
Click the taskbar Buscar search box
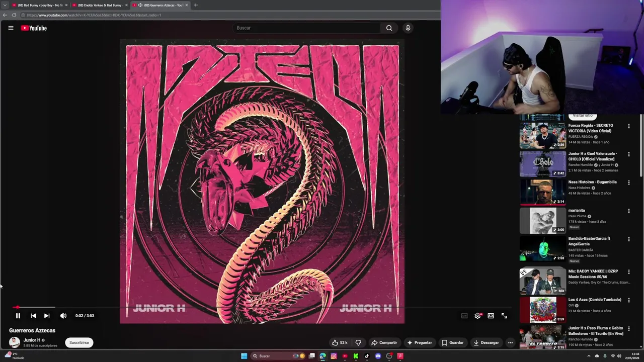point(279,356)
